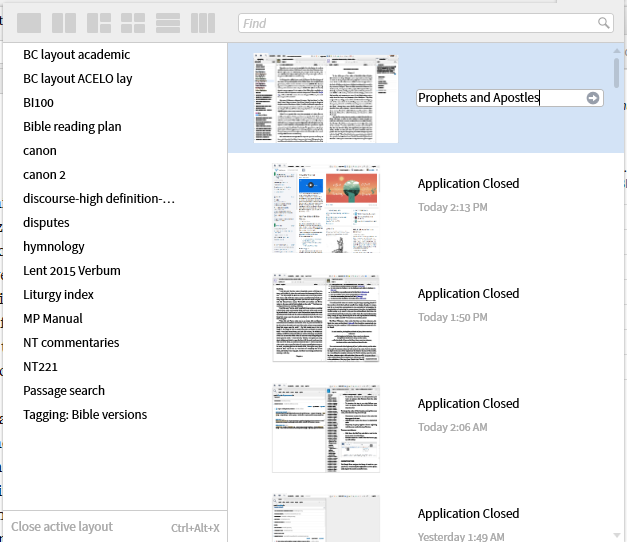The image size is (627, 542).
Task: Click scrollbar down arrow in snapshots list
Action: click(x=617, y=535)
